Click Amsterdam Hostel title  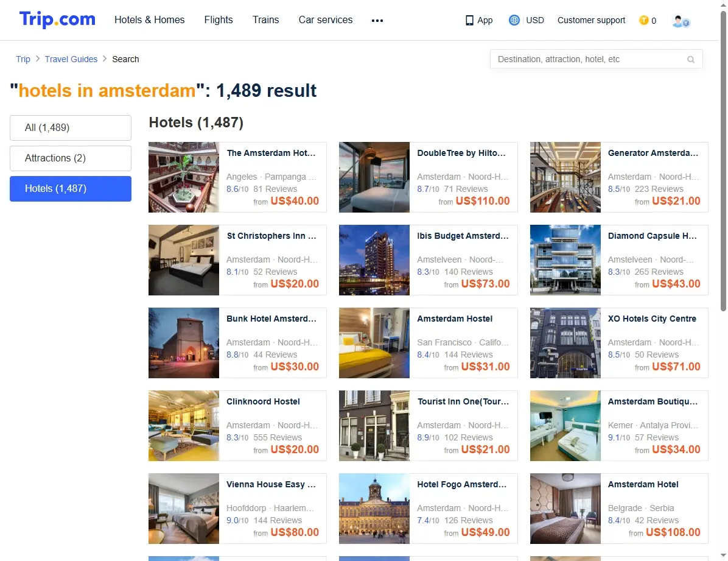pos(455,319)
